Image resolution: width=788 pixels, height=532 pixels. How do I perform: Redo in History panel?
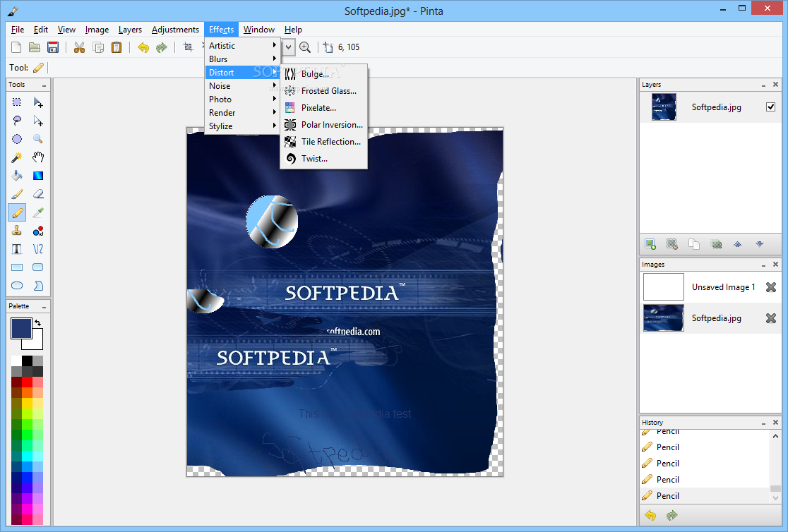tap(672, 516)
